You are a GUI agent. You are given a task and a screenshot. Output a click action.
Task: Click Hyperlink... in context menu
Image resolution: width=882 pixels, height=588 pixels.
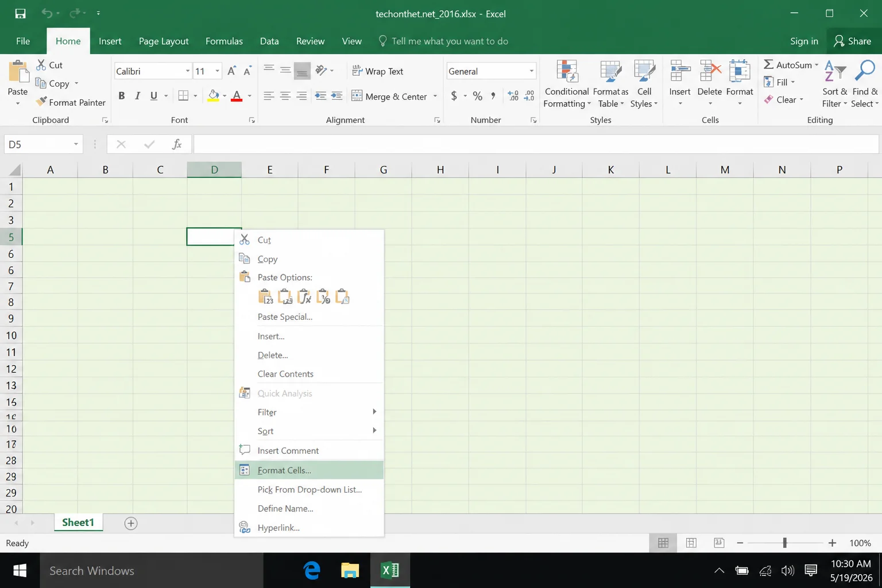[309, 527]
